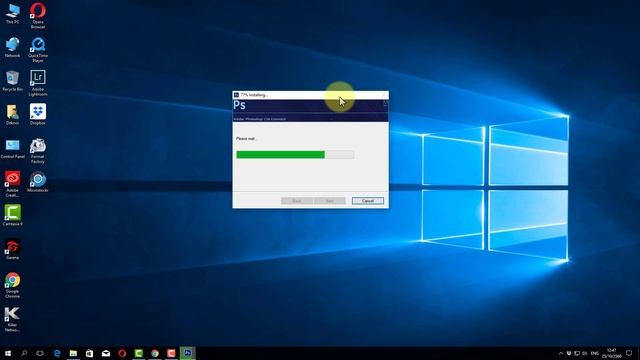Open Google Chrome from the taskbar
Screen dimensions: 640x360
[155, 353]
